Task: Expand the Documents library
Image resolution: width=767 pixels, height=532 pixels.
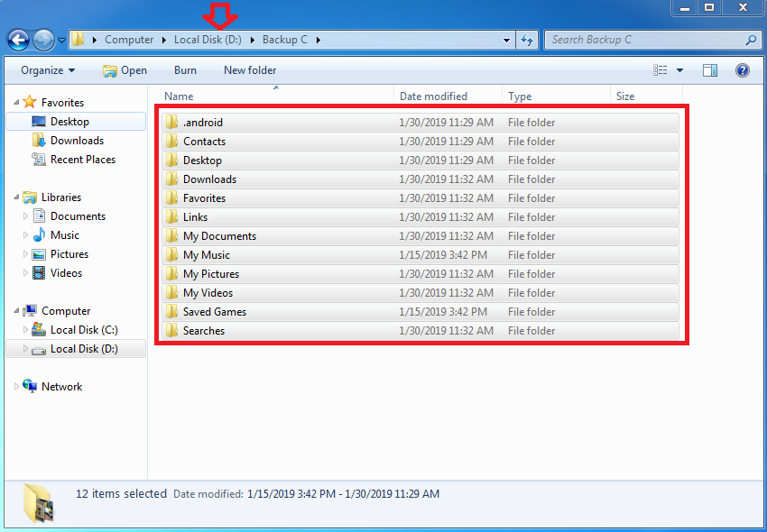Action: point(25,216)
